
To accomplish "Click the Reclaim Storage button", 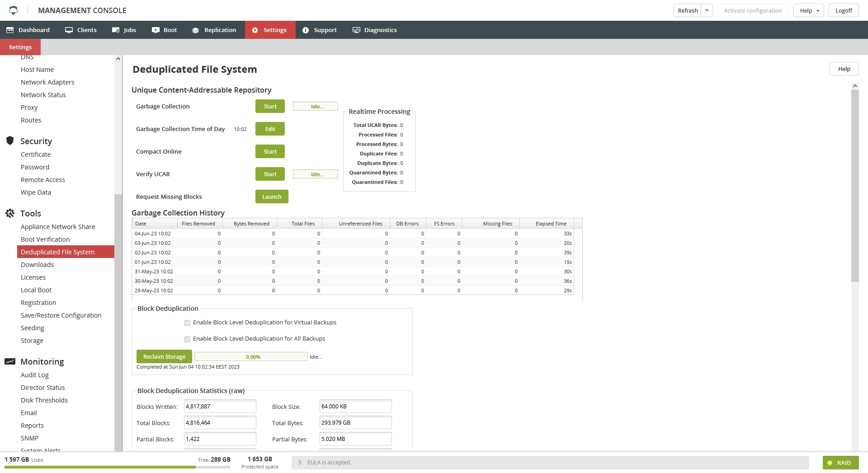I will 164,356.
